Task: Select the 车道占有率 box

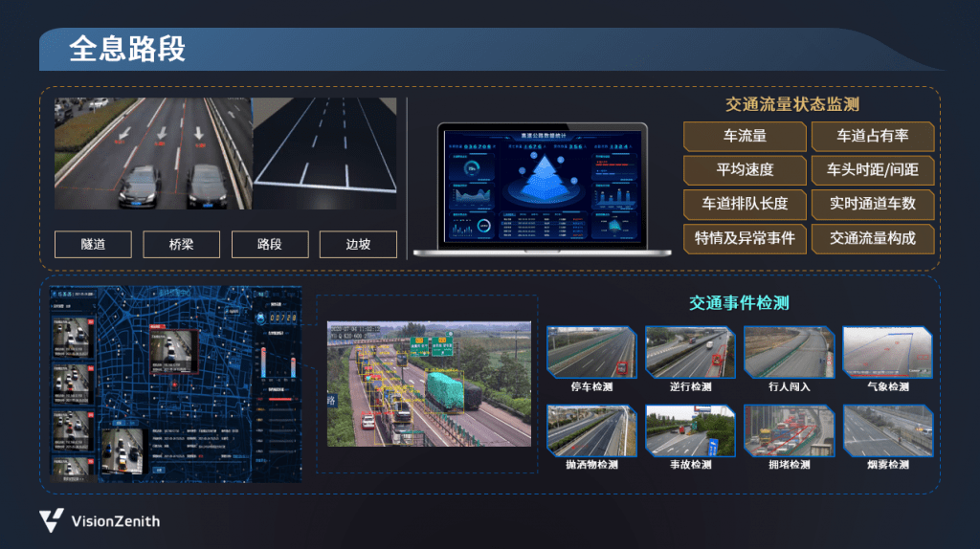Action: [872, 136]
